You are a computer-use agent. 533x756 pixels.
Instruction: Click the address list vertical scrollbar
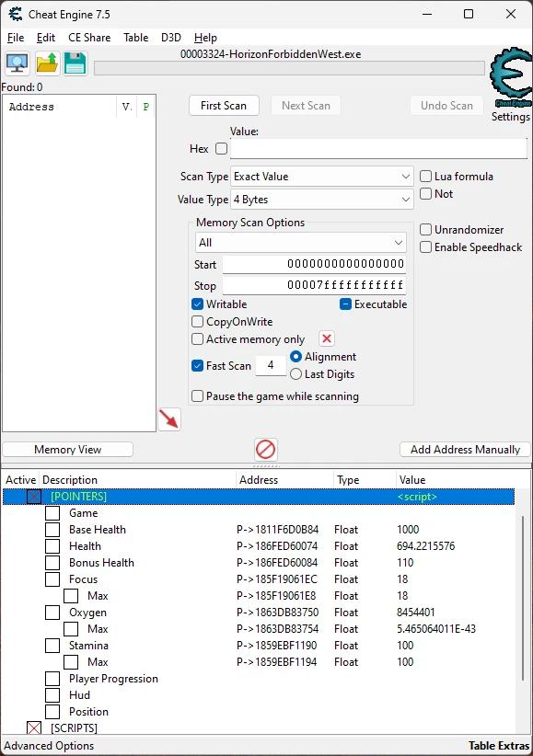[x=523, y=598]
